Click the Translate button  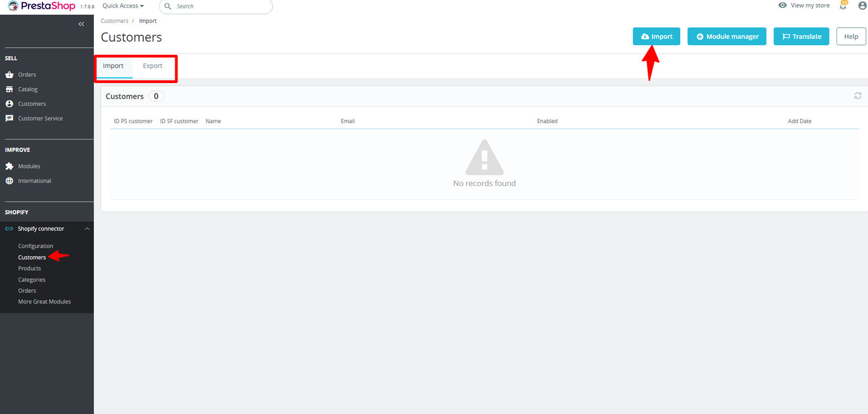(801, 36)
